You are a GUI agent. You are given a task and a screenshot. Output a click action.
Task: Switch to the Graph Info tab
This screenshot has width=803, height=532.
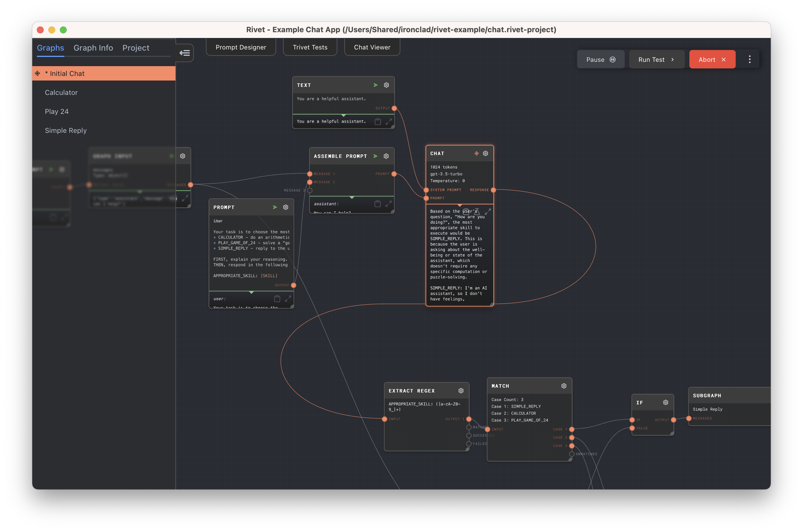point(93,48)
